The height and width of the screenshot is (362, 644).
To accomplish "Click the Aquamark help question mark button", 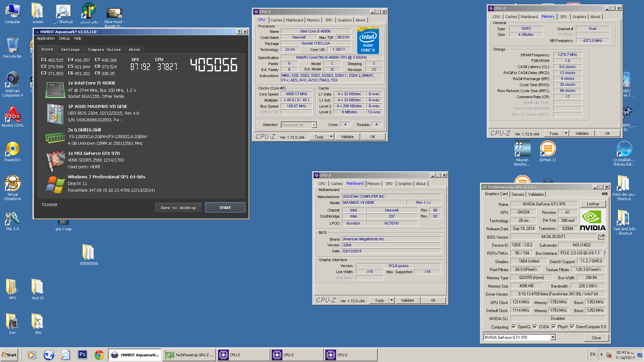I will (239, 32).
